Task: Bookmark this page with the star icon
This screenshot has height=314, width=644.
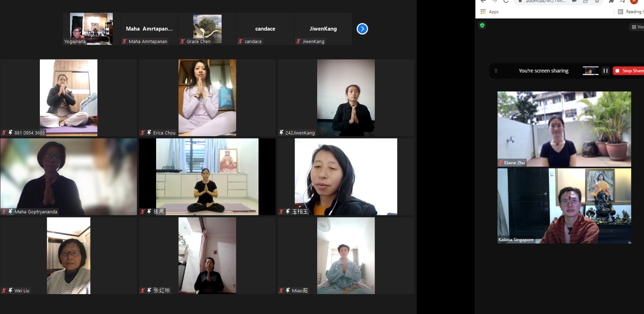Action: (597, 1)
